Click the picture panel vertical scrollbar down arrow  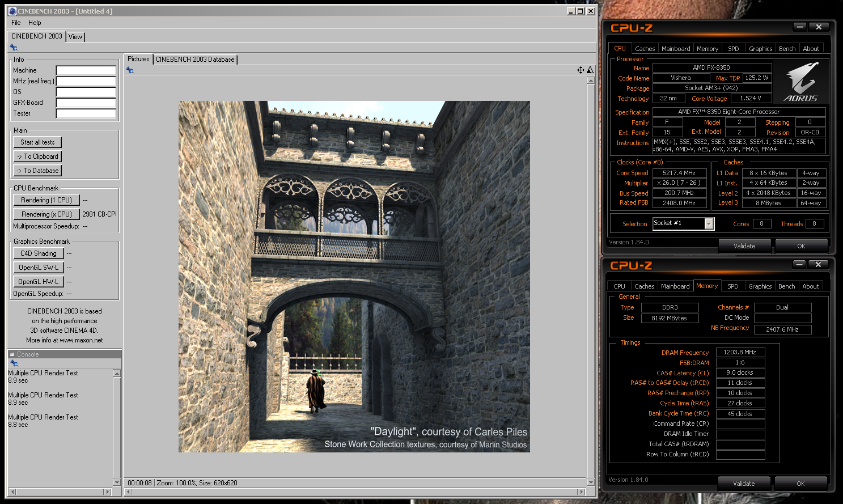click(591, 482)
